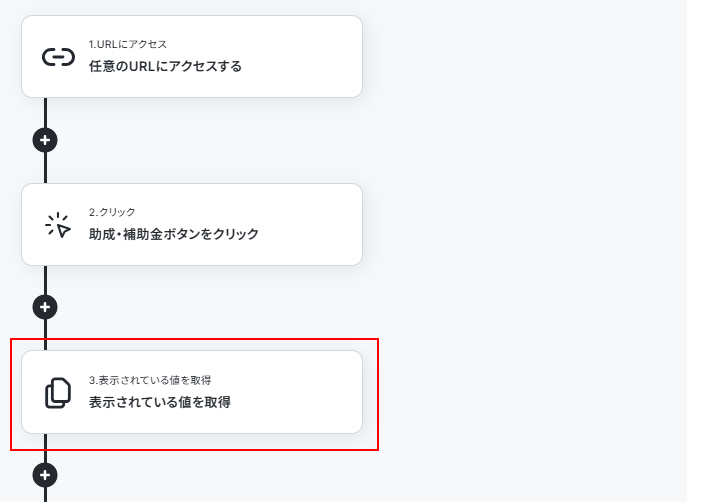The image size is (702, 502).
Task: Open the 任意のURLにアクセスする step title
Action: pos(165,67)
